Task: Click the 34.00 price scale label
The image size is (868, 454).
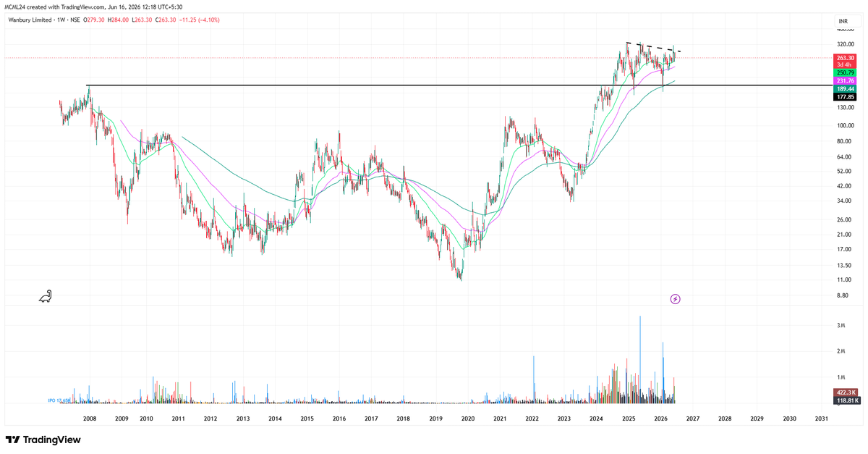Action: 843,201
